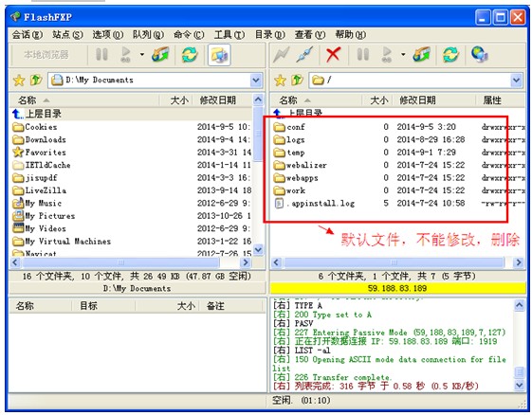Image resolution: width=532 pixels, height=415 pixels.
Task: Open the 队列(Q) menu
Action: point(148,34)
